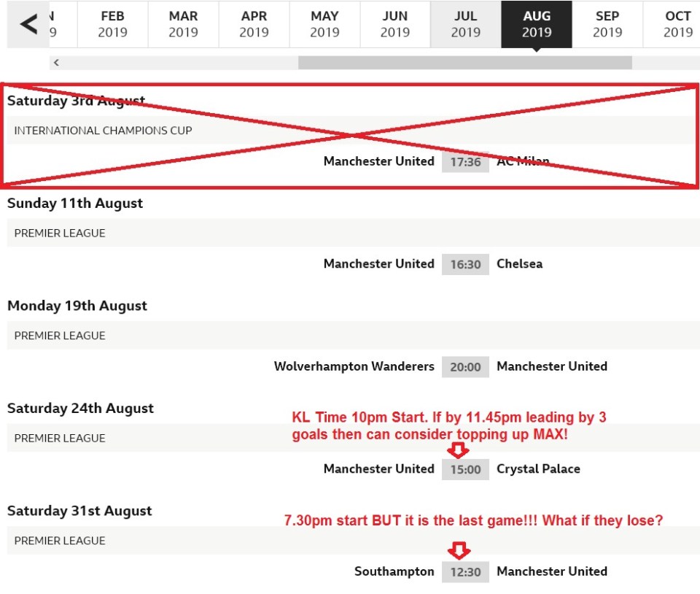Select the International Champions Cup heading
700x594 pixels.
coord(103,131)
